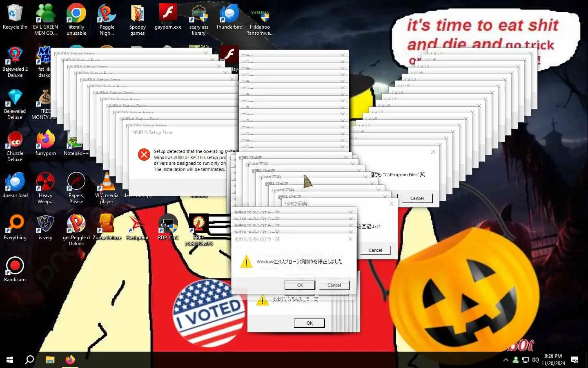Select the 'doesnt load' Thunderbird shortcut
588x368 pixels.
(x=15, y=185)
